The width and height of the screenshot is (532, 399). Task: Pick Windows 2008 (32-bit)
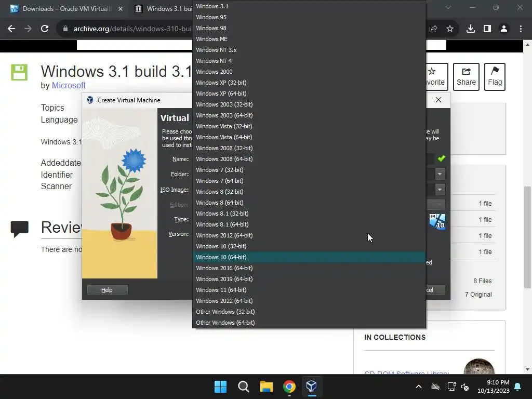309,148
